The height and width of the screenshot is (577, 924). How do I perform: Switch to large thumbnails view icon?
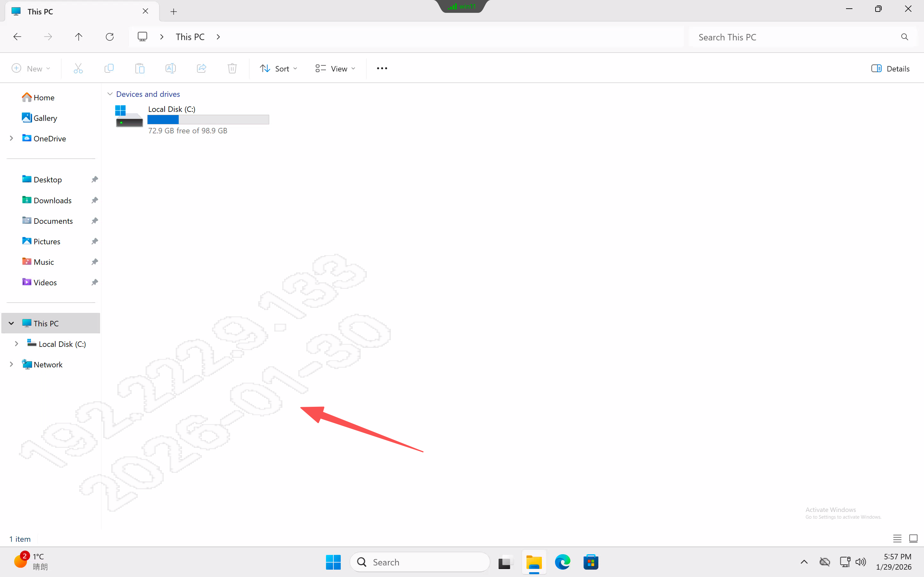913,539
